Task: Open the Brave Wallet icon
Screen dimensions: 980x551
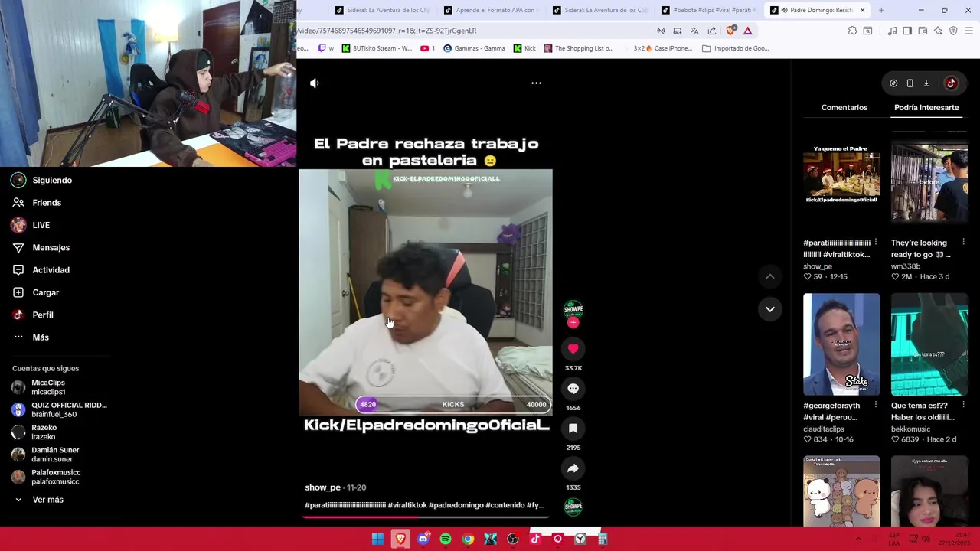Action: pos(923,31)
